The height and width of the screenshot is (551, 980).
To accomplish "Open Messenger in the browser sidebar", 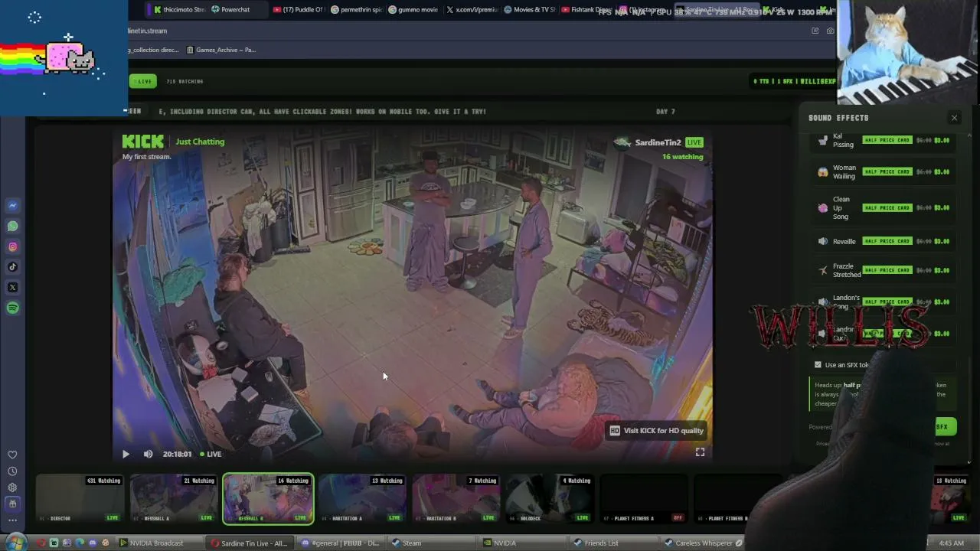I will (x=12, y=205).
